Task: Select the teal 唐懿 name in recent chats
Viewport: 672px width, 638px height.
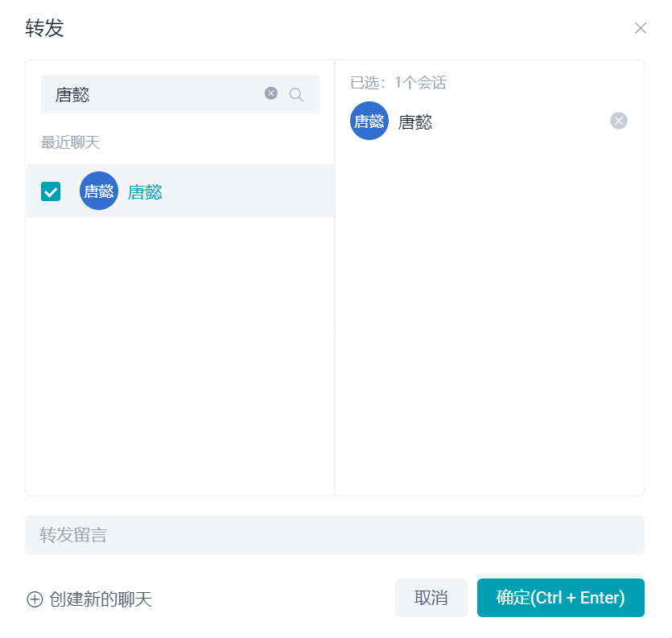Action: coord(145,191)
